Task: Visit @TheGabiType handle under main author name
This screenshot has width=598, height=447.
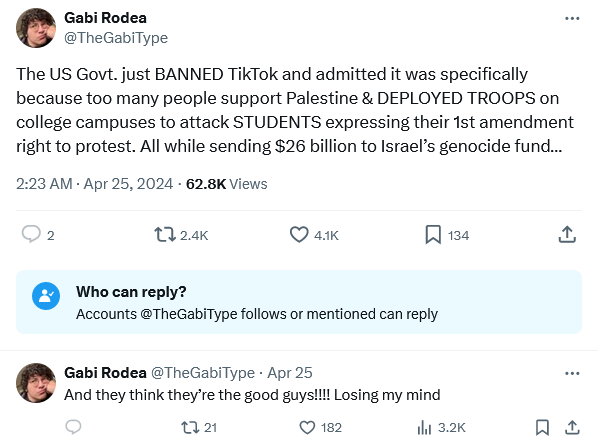Action: point(116,38)
